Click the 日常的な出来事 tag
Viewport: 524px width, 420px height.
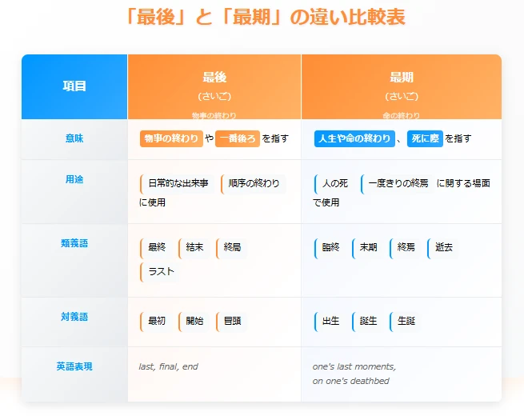point(178,183)
